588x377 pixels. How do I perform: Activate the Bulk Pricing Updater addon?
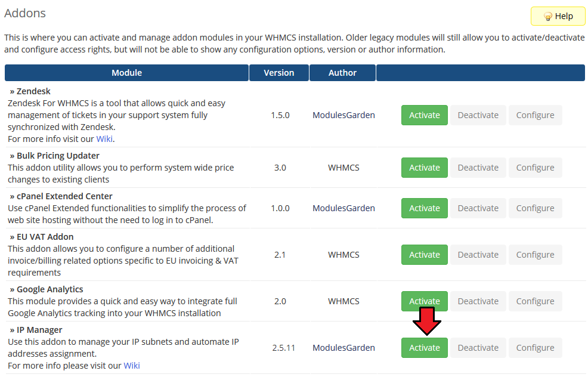(x=424, y=168)
